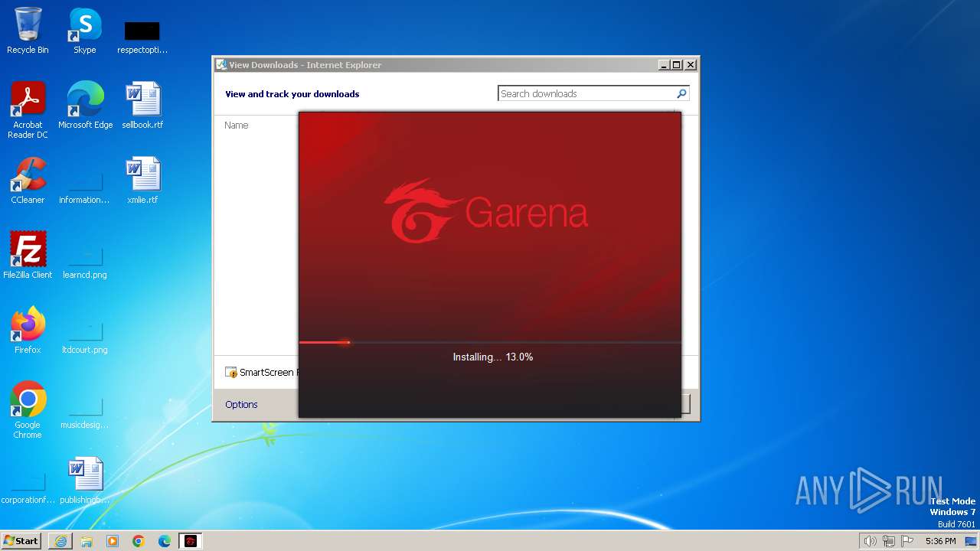The width and height of the screenshot is (980, 551).
Task: Open xmlie.rtf document icon
Action: (x=142, y=181)
